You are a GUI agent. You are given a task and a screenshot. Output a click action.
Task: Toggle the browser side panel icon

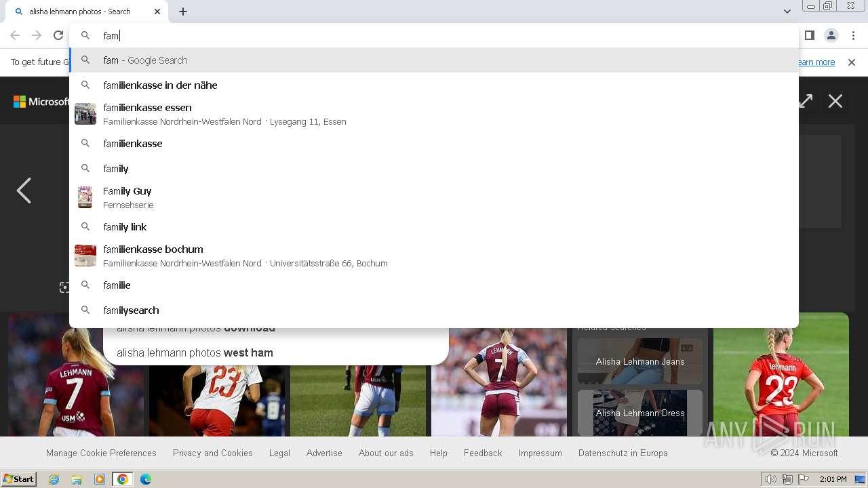810,35
